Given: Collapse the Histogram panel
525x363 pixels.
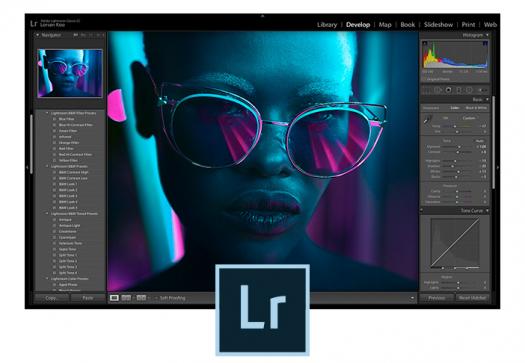Looking at the screenshot, I should tap(488, 35).
